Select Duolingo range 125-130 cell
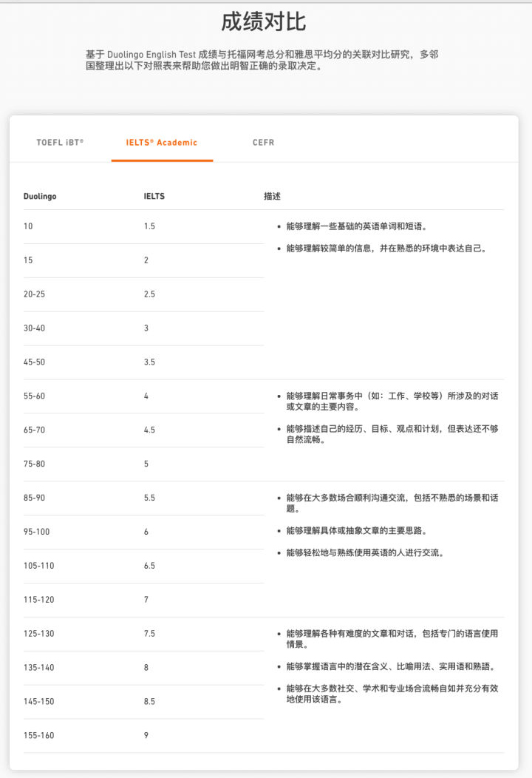 tap(38, 634)
